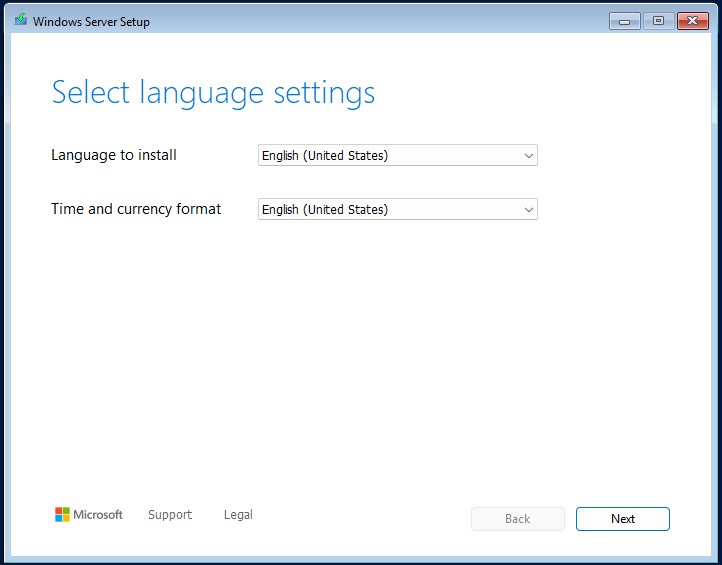722x565 pixels.
Task: Maximize the setup window
Action: click(x=658, y=20)
